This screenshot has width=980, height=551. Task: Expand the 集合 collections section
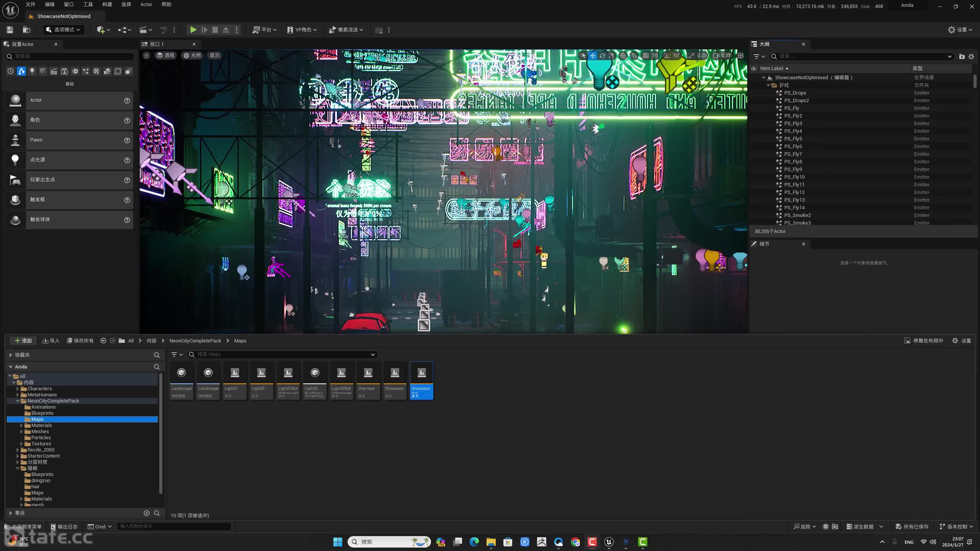pos(11,513)
